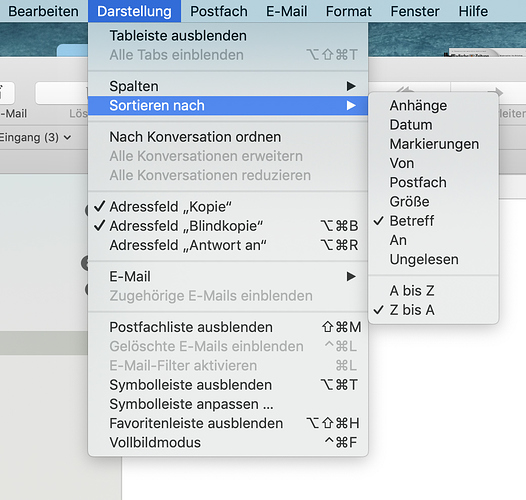Sort by Von

[433, 163]
